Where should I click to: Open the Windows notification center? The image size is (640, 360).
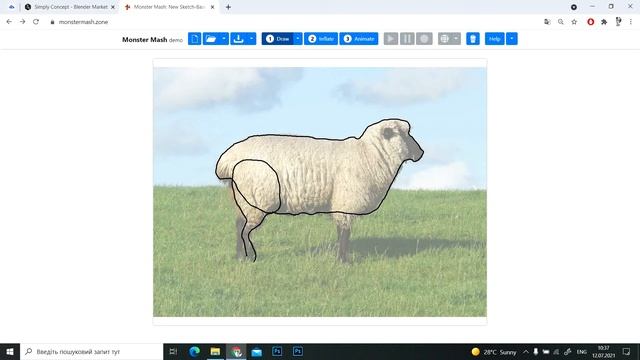click(627, 351)
